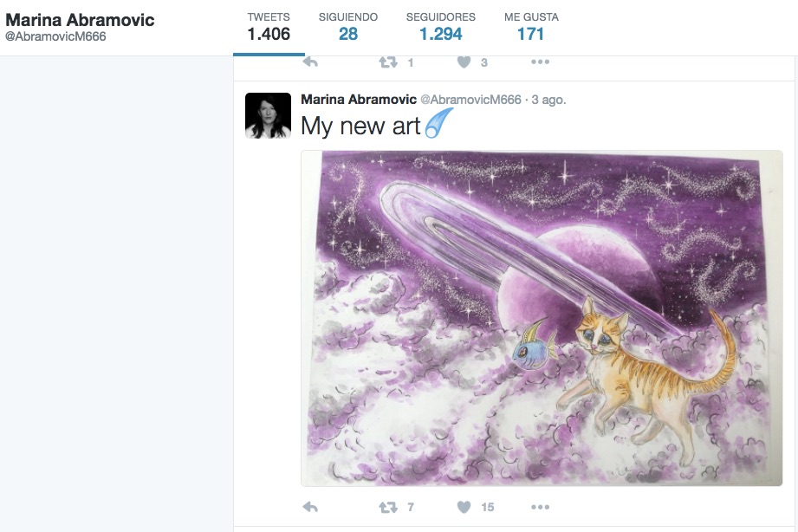
Task: Click reply arrow on the tweet above
Action: [310, 62]
